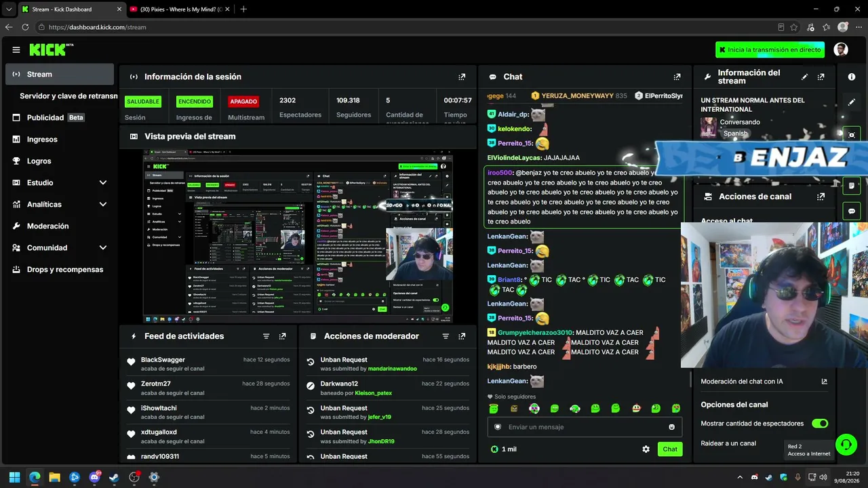Toggle Mostrar cantidad de espectadores switch
This screenshot has height=488, width=868.
[x=820, y=424]
